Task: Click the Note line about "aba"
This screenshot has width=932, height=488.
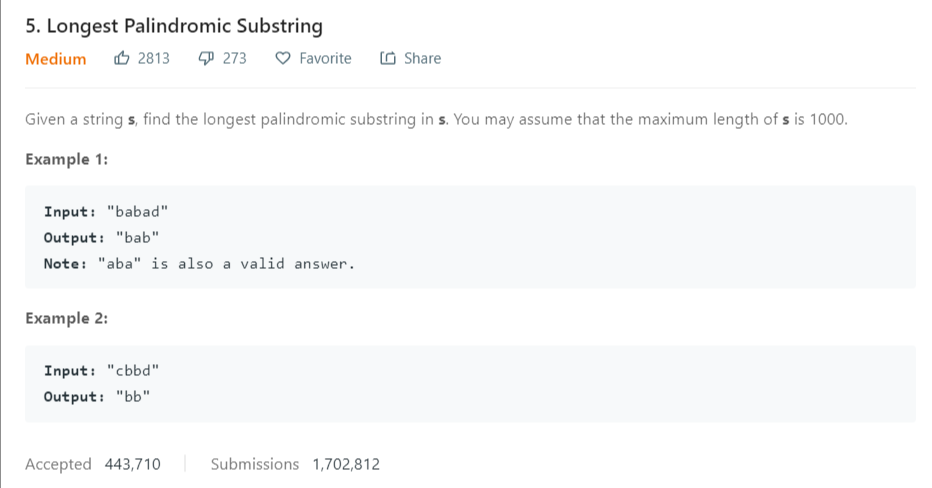Action: click(x=199, y=264)
